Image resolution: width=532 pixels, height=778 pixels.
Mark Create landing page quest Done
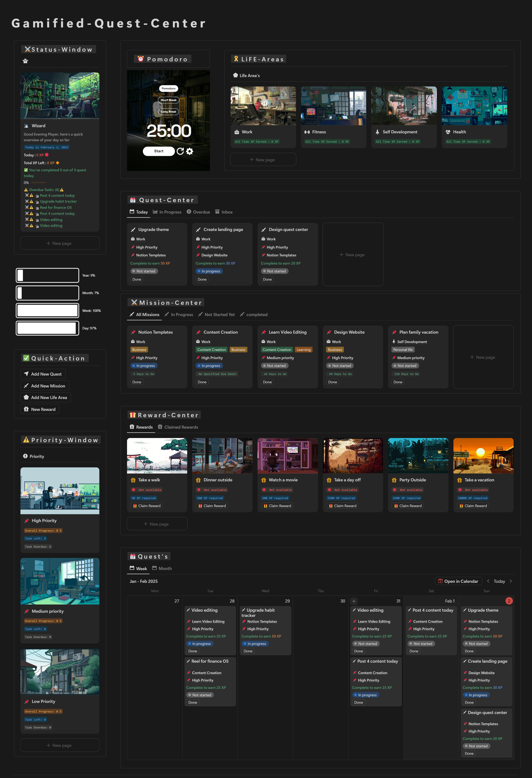[202, 279]
